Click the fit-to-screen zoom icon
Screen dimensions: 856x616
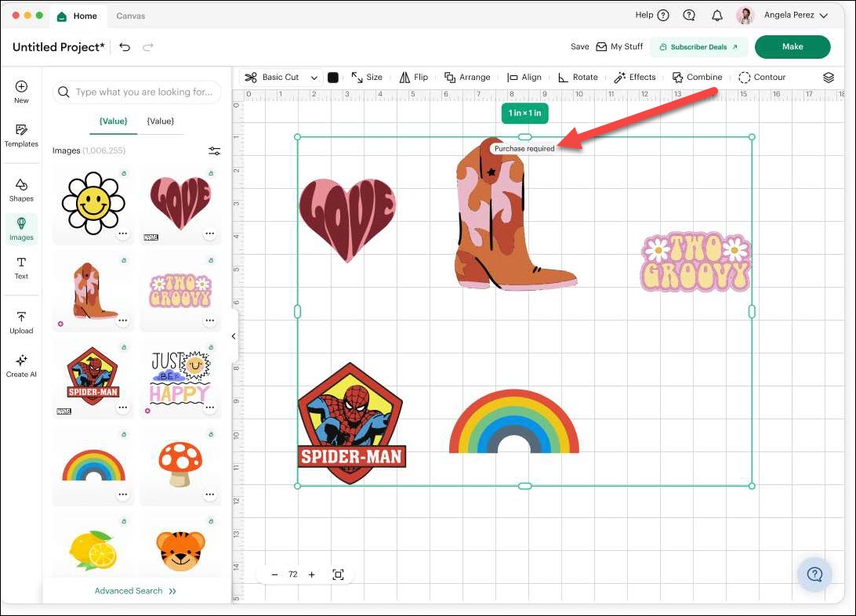[x=338, y=574]
